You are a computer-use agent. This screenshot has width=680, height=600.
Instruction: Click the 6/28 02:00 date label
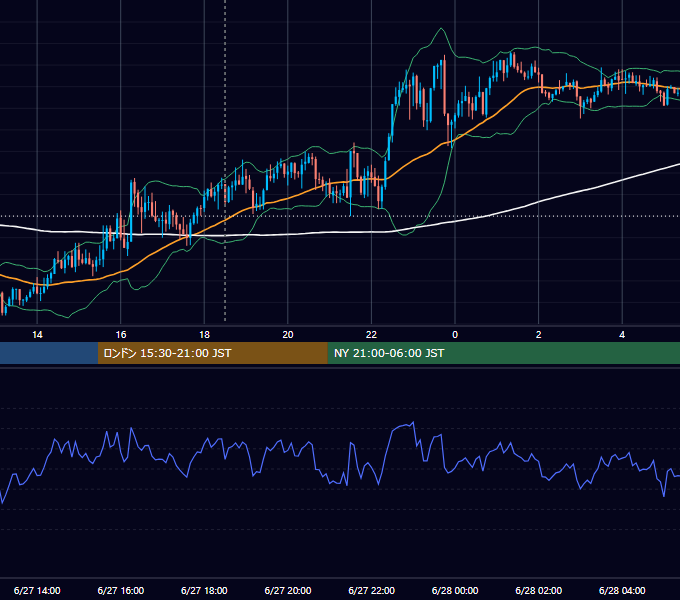[539, 590]
